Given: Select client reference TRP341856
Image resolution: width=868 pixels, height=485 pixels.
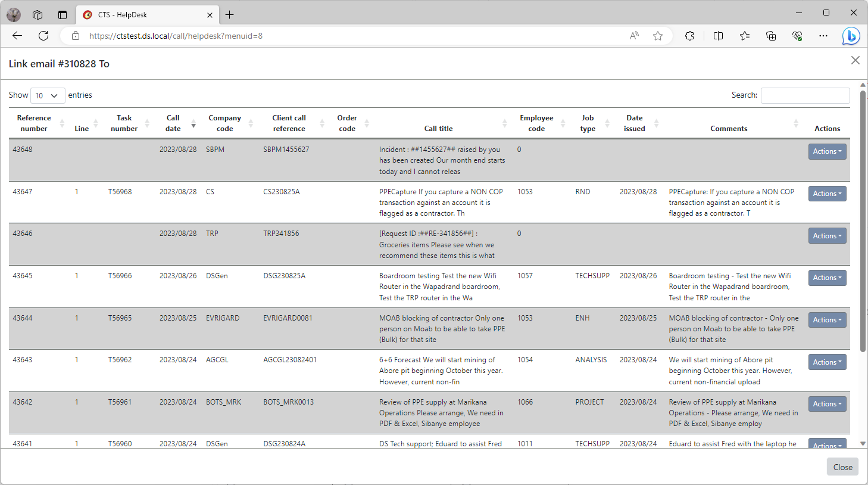Looking at the screenshot, I should (281, 234).
